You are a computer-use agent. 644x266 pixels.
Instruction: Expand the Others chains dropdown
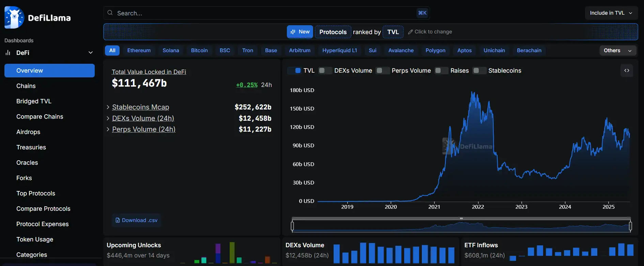[x=617, y=50]
